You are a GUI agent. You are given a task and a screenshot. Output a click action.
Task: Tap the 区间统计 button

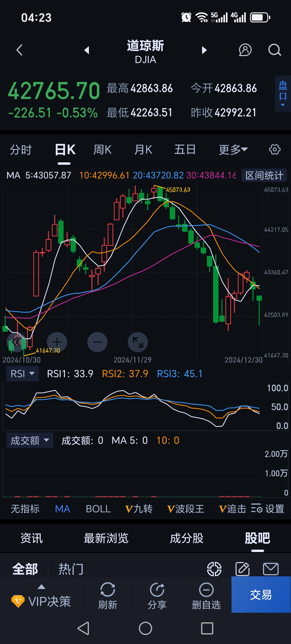[x=264, y=175]
